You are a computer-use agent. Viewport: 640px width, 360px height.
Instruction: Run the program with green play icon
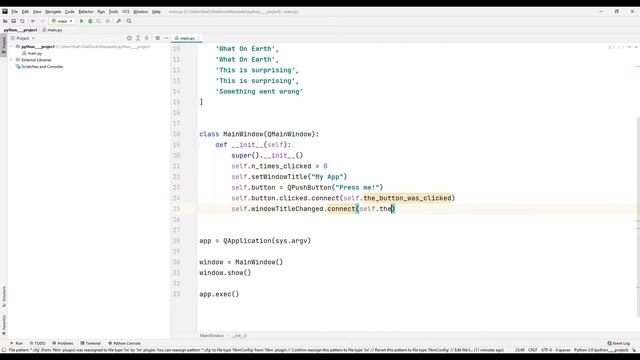81,21
